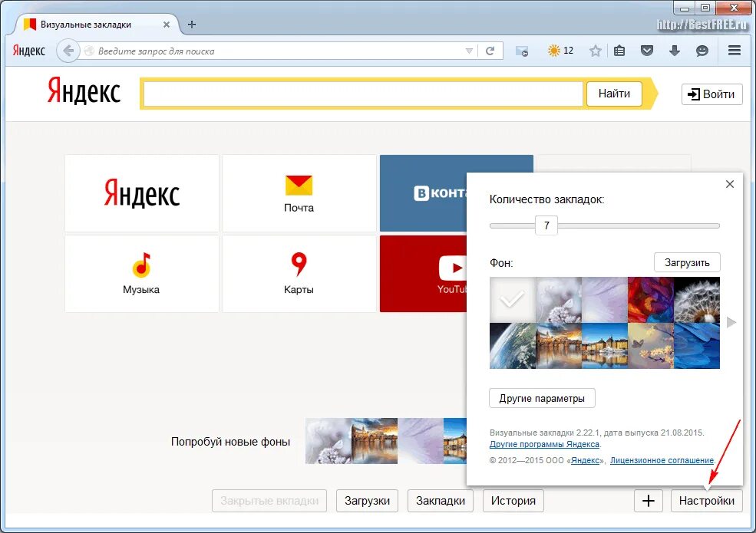
Task: Open the address bar history dropdown arrow
Action: pos(469,51)
